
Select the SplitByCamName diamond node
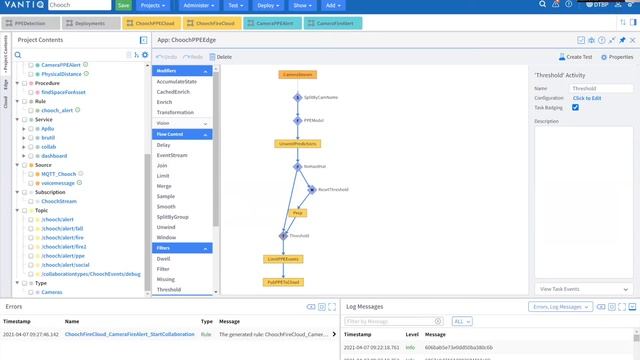pos(298,98)
